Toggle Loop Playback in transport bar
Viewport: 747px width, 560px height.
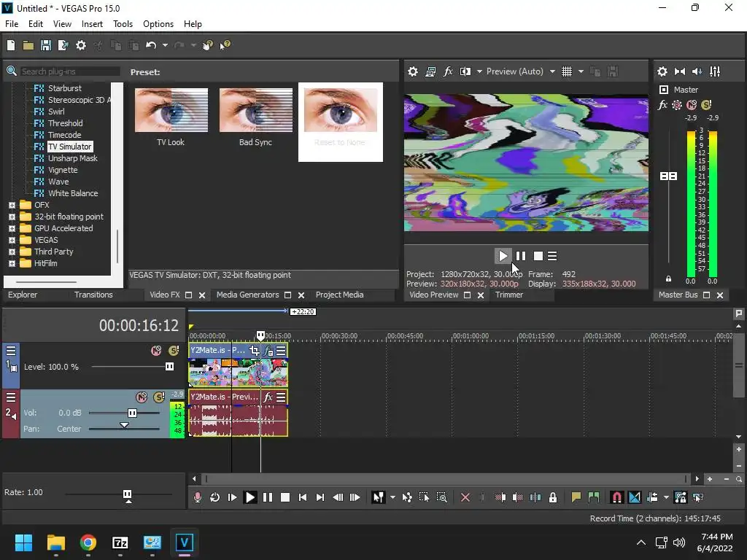[215, 497]
